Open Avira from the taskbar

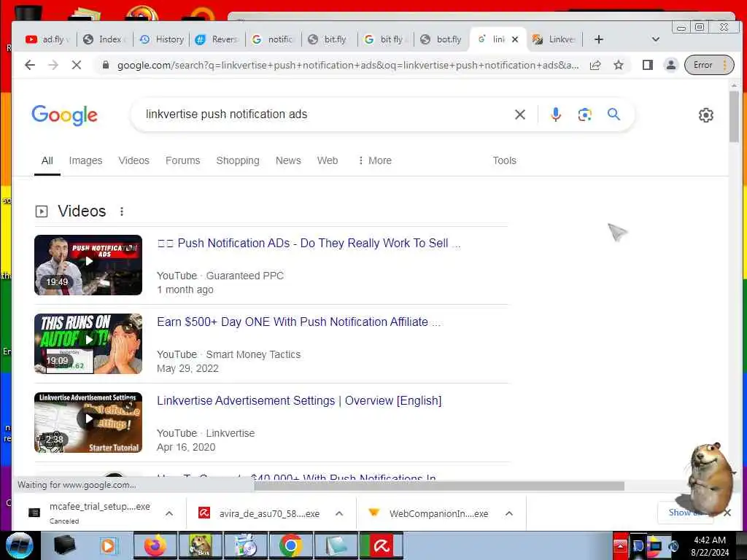[x=381, y=545]
